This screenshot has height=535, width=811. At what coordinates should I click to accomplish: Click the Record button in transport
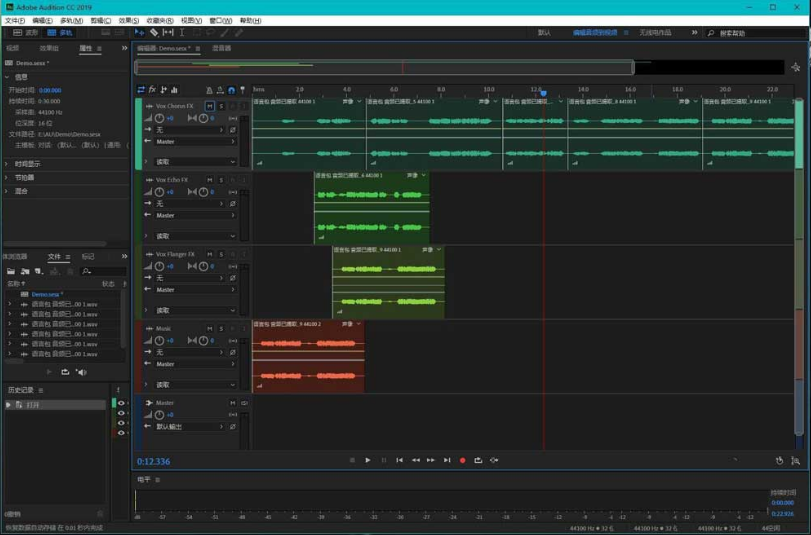pyautogui.click(x=462, y=460)
